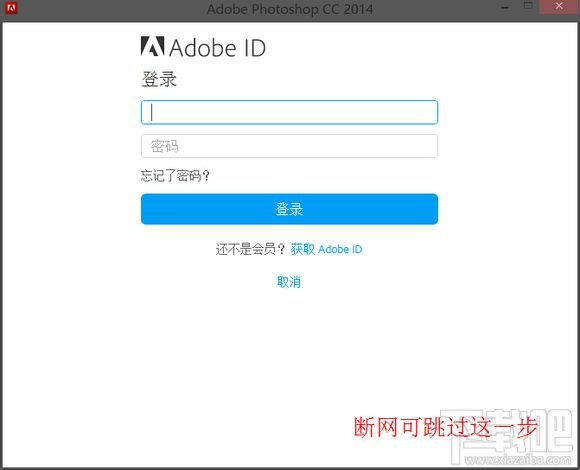Click the 下载吧 watermark logo
580x470 pixels.
[x=507, y=433]
